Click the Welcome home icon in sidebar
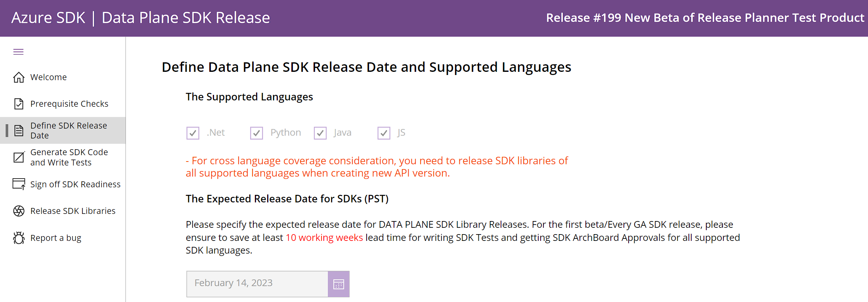The image size is (868, 302). pos(19,77)
